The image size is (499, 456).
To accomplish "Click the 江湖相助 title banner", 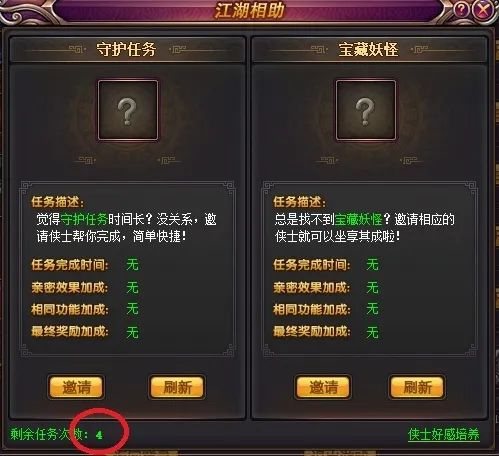I will [x=249, y=10].
